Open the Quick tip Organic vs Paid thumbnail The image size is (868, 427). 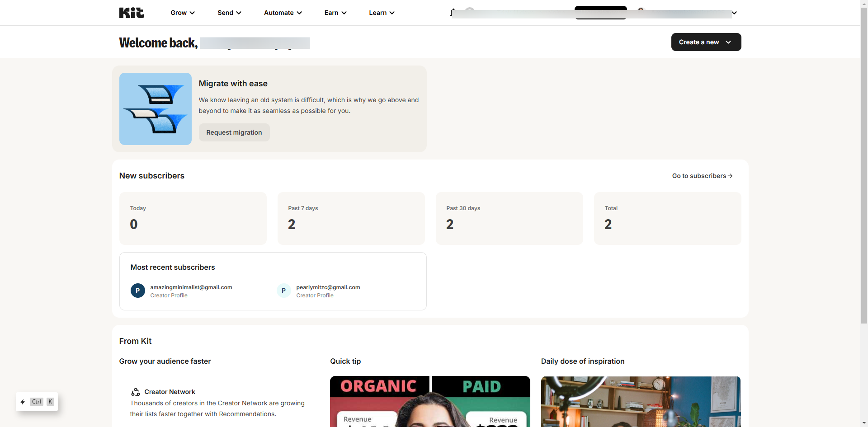click(430, 401)
